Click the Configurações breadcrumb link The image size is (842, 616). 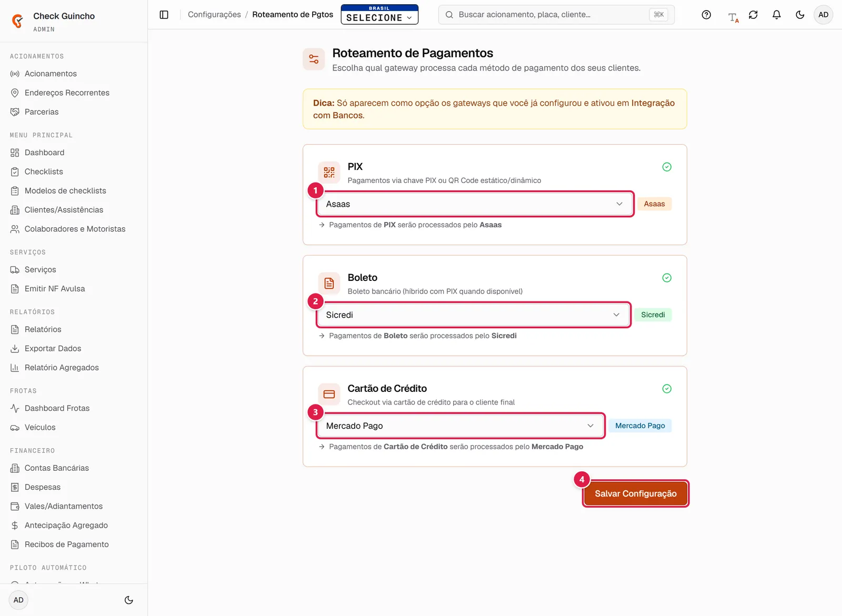214,15
